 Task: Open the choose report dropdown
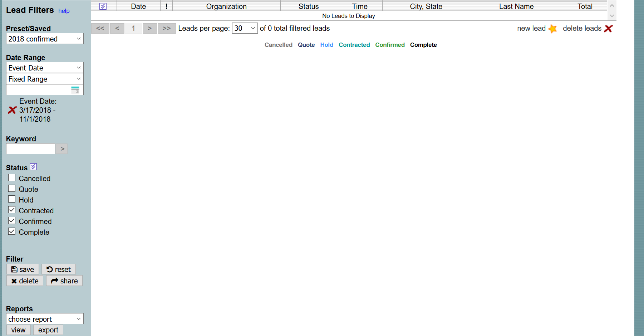(45, 319)
